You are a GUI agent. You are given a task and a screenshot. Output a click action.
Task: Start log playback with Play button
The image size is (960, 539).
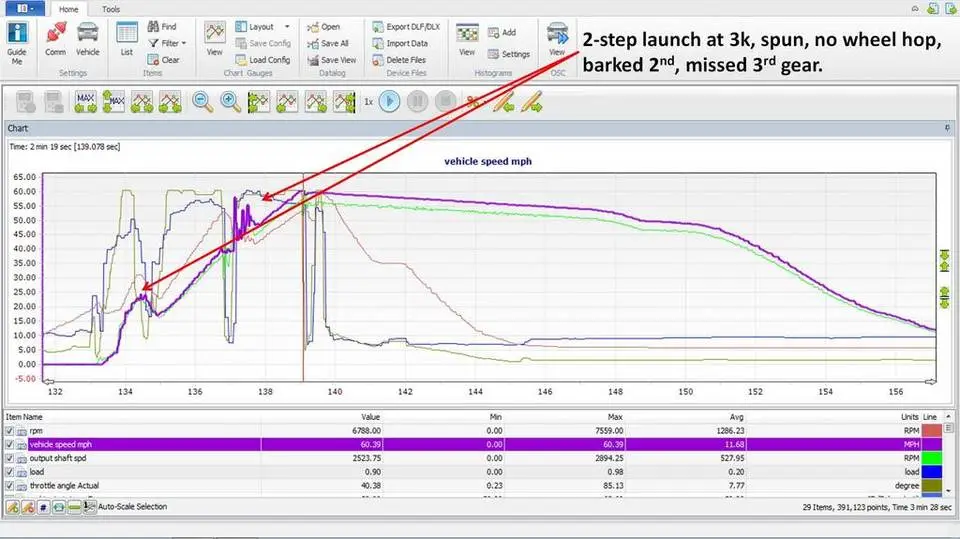389,101
